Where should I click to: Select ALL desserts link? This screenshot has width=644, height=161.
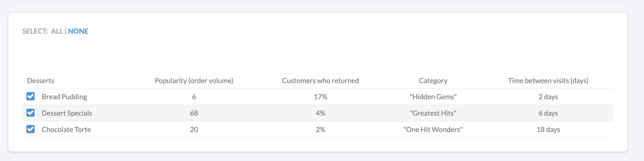(57, 31)
